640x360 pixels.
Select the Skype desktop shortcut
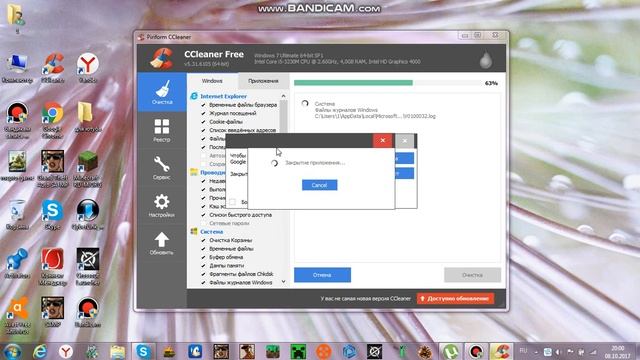point(52,215)
